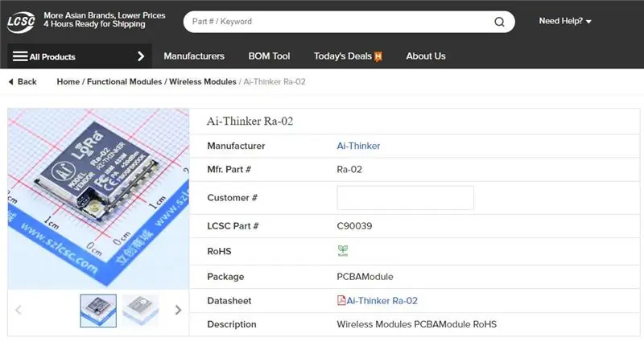The image size is (644, 346).
Task: Click the search magnifier icon
Action: (499, 22)
